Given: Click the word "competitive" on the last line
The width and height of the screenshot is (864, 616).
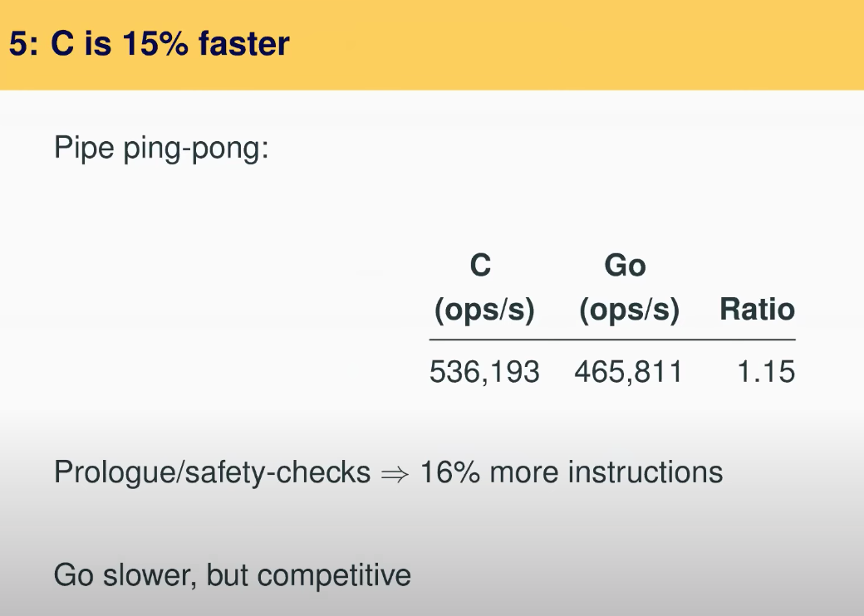Looking at the screenshot, I should click(341, 576).
